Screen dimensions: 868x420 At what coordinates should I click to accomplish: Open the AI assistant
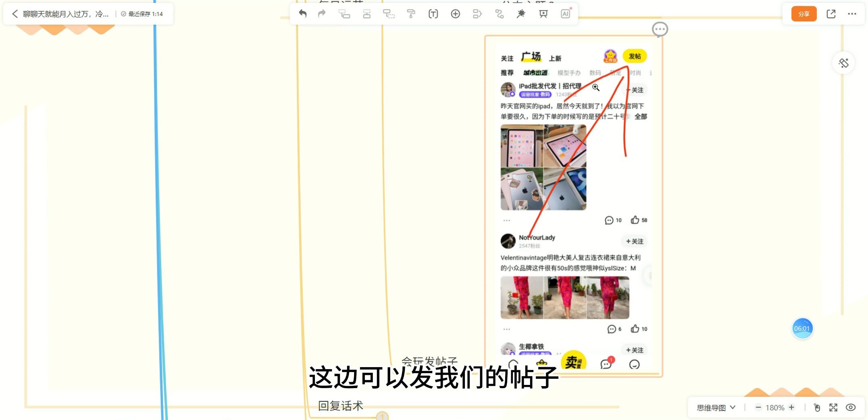(565, 14)
